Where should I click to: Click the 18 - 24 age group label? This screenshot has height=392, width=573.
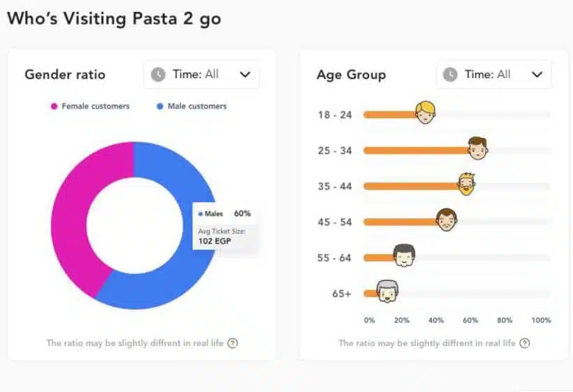[335, 114]
